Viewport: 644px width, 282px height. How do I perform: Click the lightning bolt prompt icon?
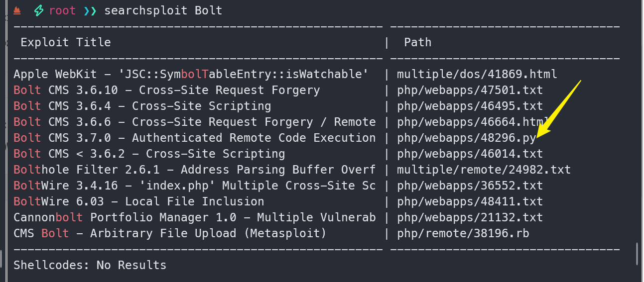coord(39,10)
